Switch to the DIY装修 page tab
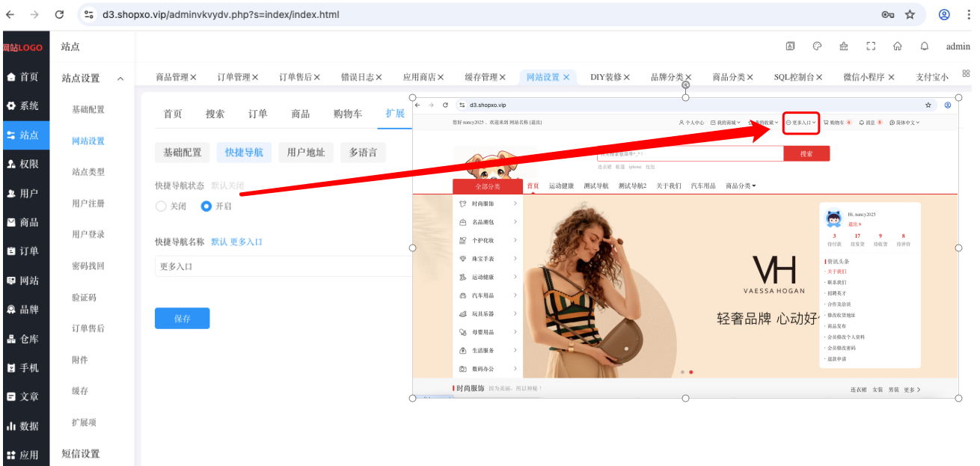The height and width of the screenshot is (466, 980). (x=607, y=77)
